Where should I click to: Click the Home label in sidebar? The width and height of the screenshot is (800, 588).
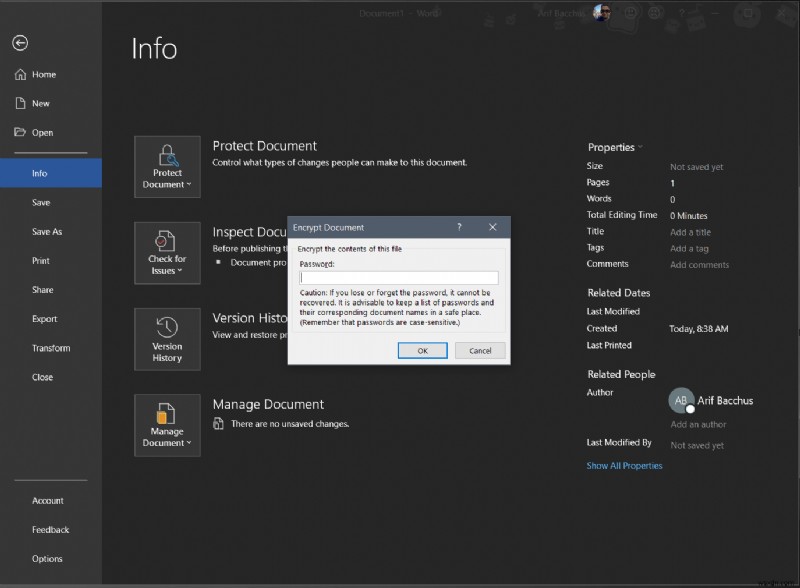pos(44,75)
